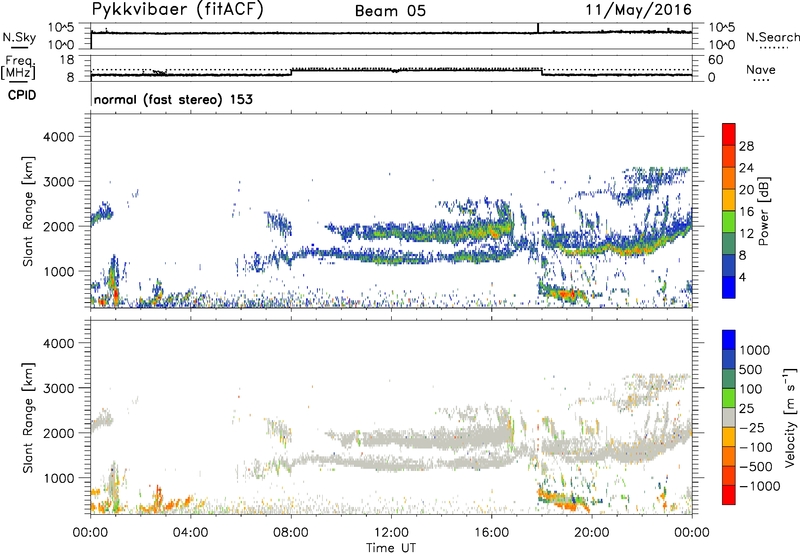This screenshot has width=800, height=554.
Task: Click the date '11/May/2016'
Action: tap(638, 10)
